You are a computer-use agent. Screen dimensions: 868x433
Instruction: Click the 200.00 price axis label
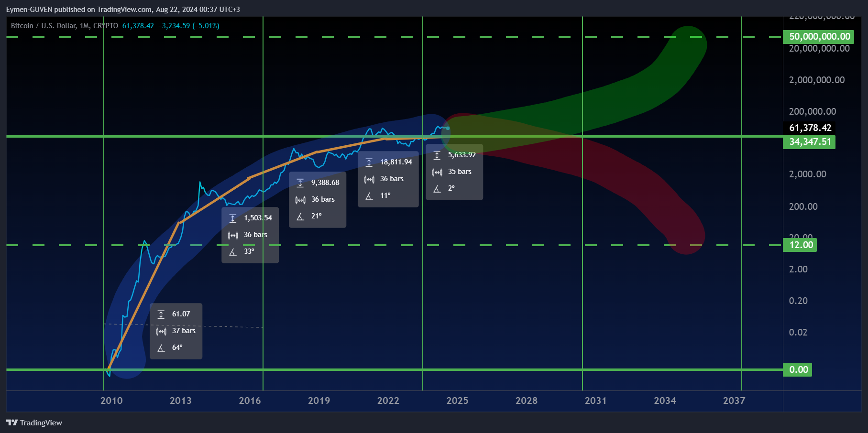click(803, 207)
